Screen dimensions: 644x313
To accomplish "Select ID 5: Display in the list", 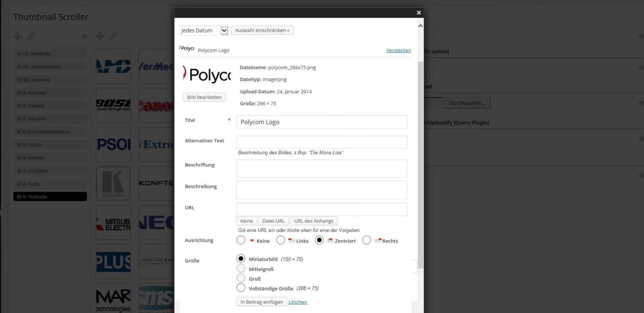I will pyautogui.click(x=50, y=145).
